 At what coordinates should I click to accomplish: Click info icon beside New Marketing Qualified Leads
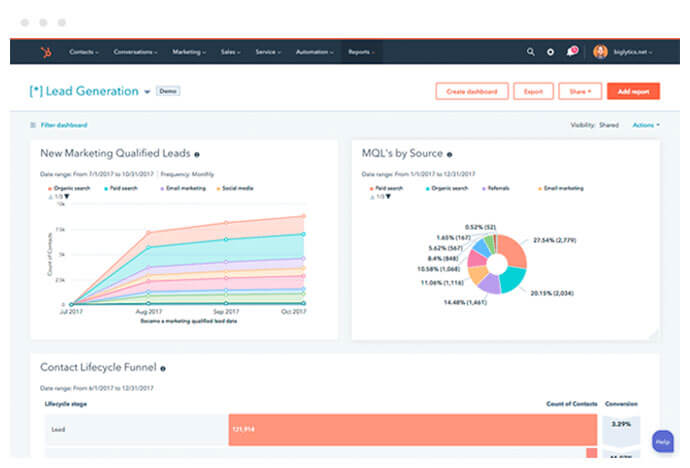point(197,155)
